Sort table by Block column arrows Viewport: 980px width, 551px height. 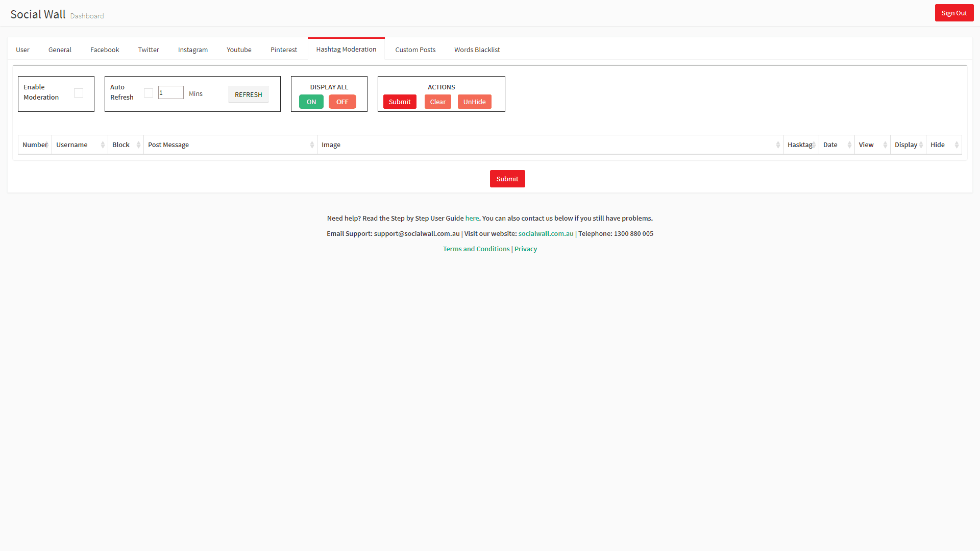138,145
